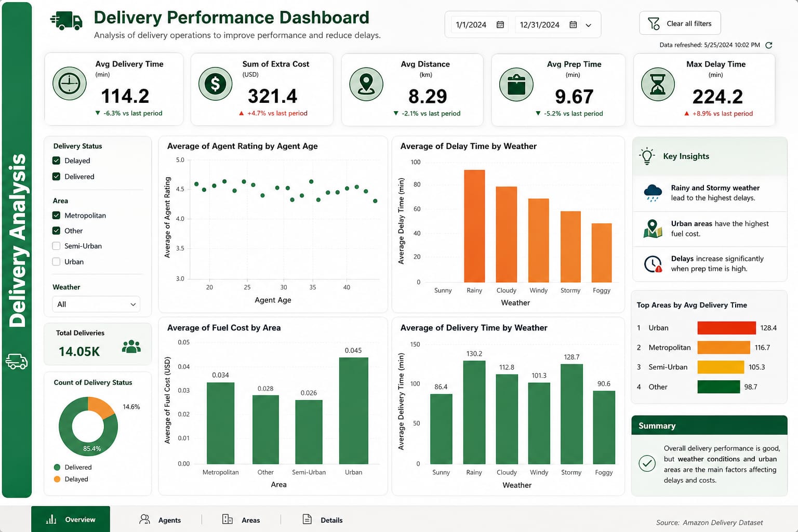Click the bar chart icon on Overview tab
The width and height of the screenshot is (798, 532).
[51, 520]
